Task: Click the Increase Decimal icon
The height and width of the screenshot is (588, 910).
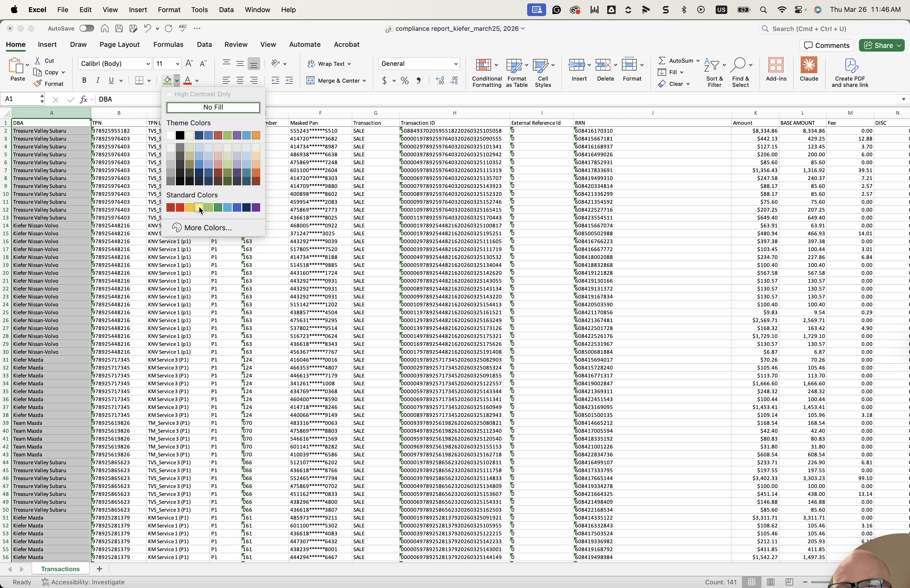Action: pyautogui.click(x=439, y=81)
